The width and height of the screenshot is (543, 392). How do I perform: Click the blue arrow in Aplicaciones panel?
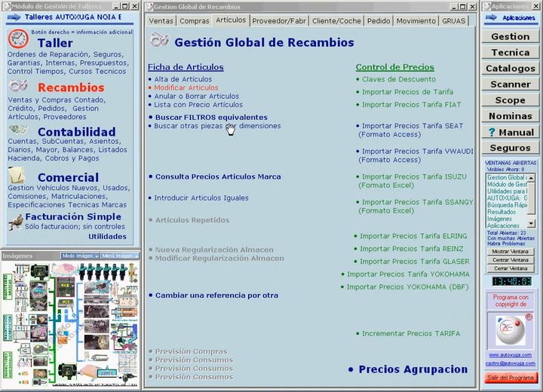click(491, 17)
